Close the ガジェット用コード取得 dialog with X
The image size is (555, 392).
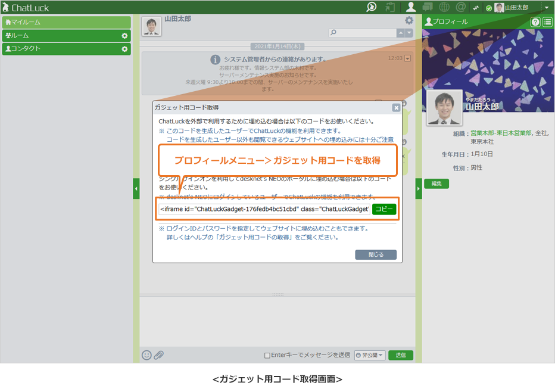coord(397,108)
